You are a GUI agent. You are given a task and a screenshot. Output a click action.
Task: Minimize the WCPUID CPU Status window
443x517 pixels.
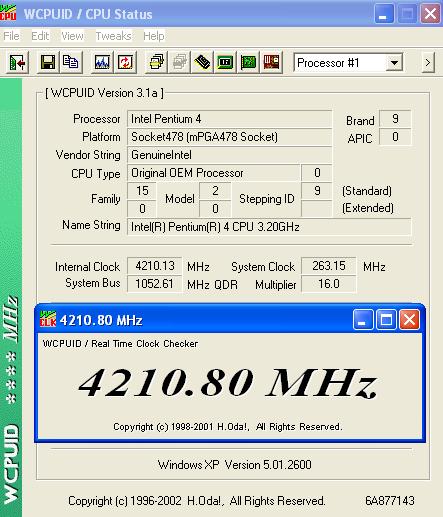384,14
